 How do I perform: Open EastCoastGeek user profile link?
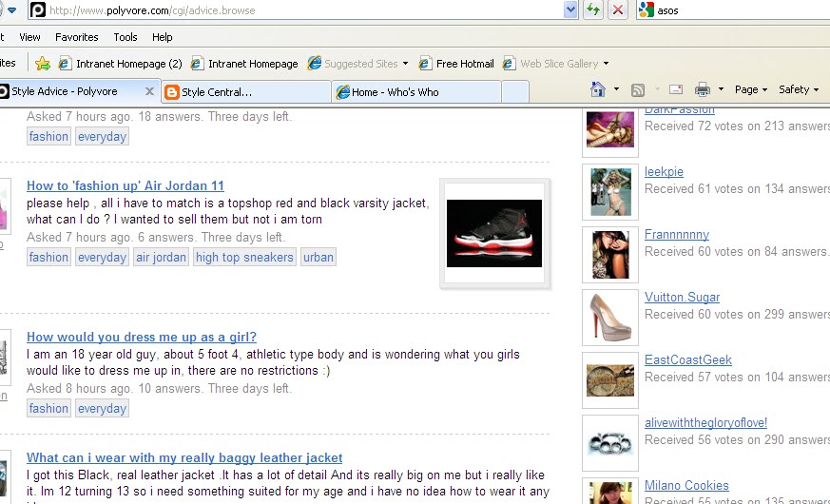688,360
